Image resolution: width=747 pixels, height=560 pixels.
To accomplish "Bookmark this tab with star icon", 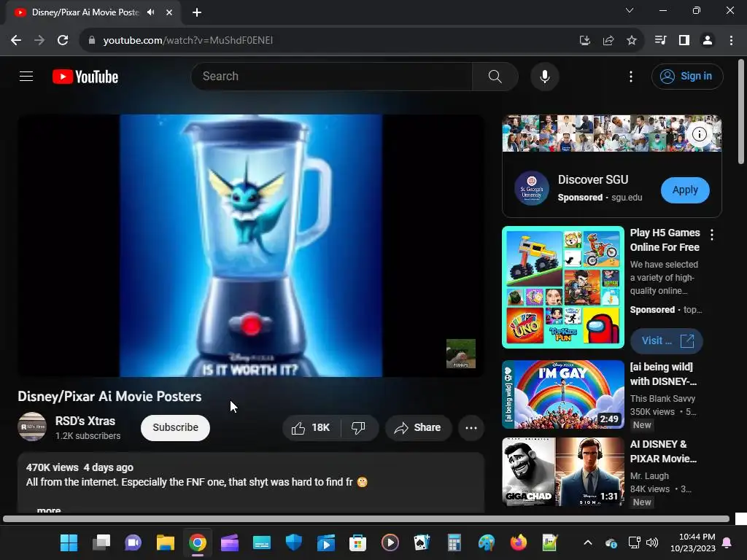I will pos(632,41).
